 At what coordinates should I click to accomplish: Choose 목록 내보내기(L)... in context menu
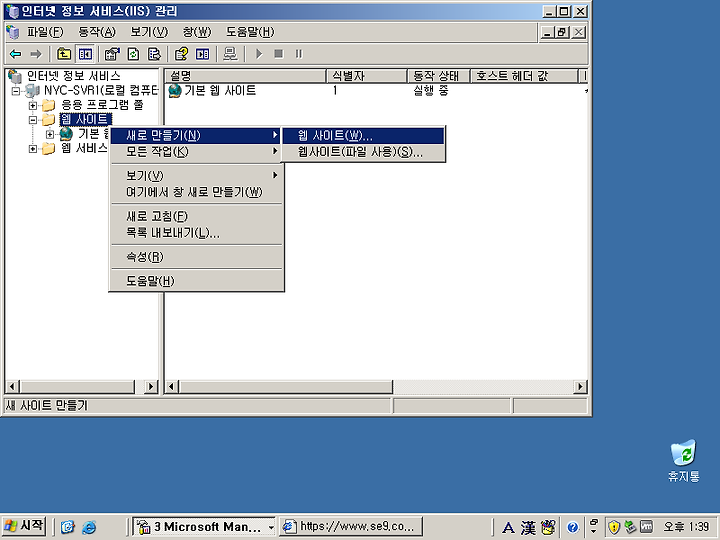[x=196, y=233]
